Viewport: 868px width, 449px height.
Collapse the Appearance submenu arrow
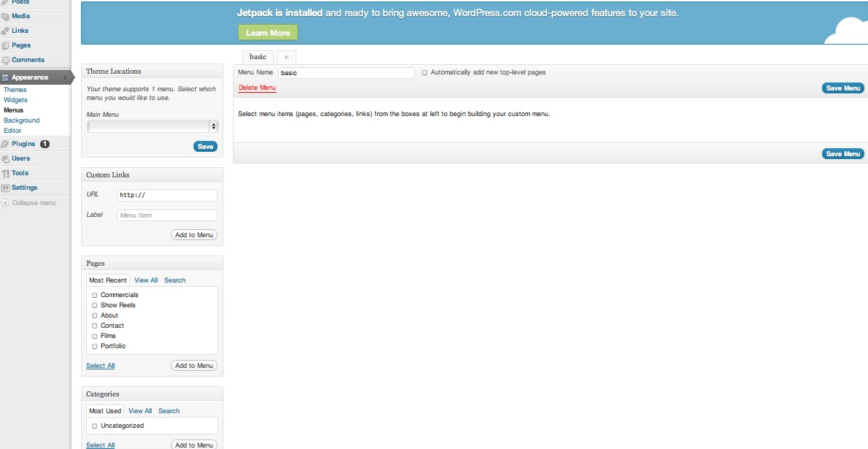[x=65, y=77]
